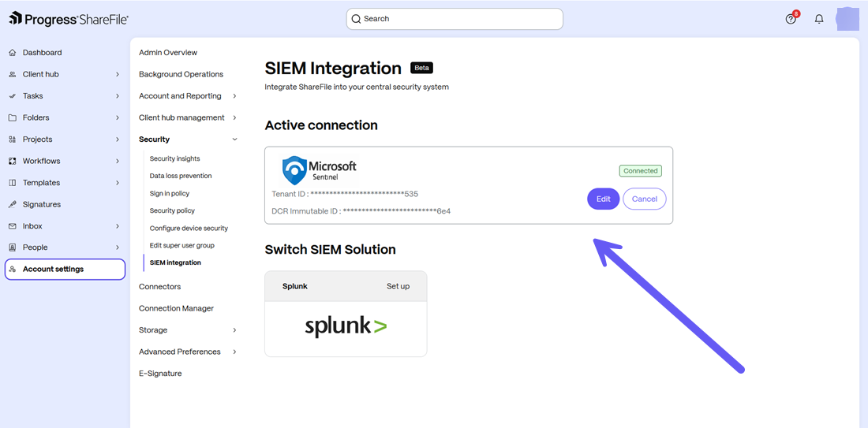Click the Dashboard home icon

(12, 53)
